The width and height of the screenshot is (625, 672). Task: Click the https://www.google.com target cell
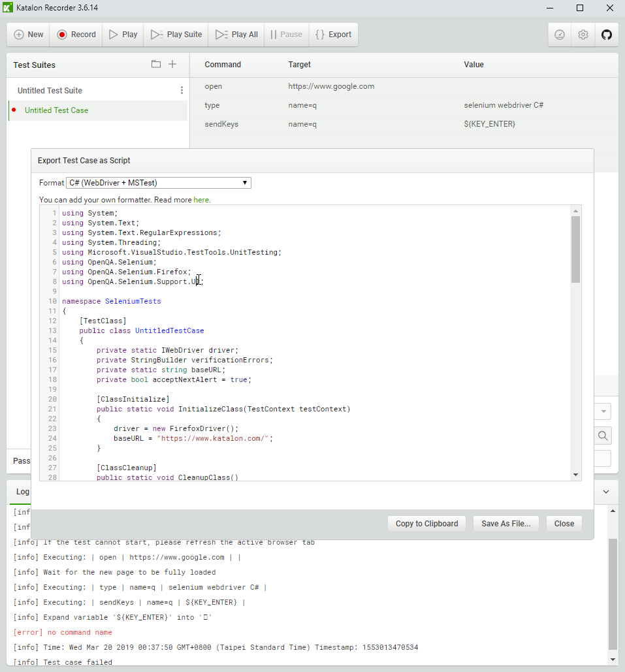point(331,86)
